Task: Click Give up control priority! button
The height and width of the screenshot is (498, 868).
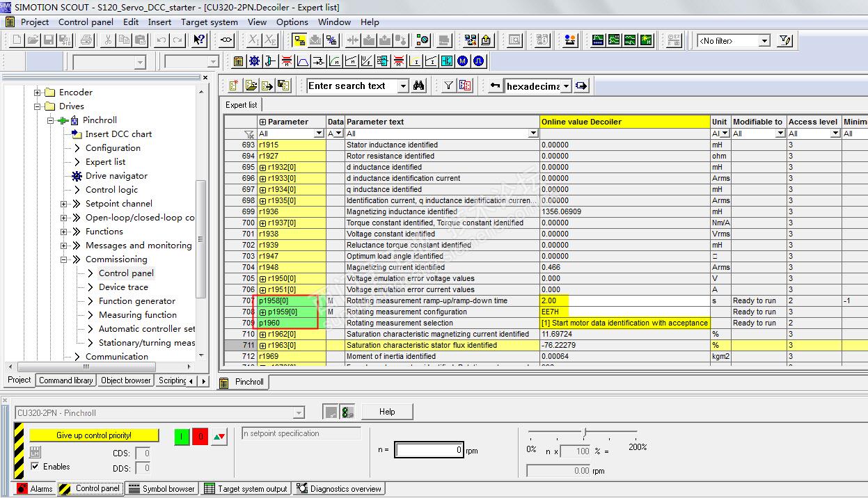Action: [x=94, y=435]
